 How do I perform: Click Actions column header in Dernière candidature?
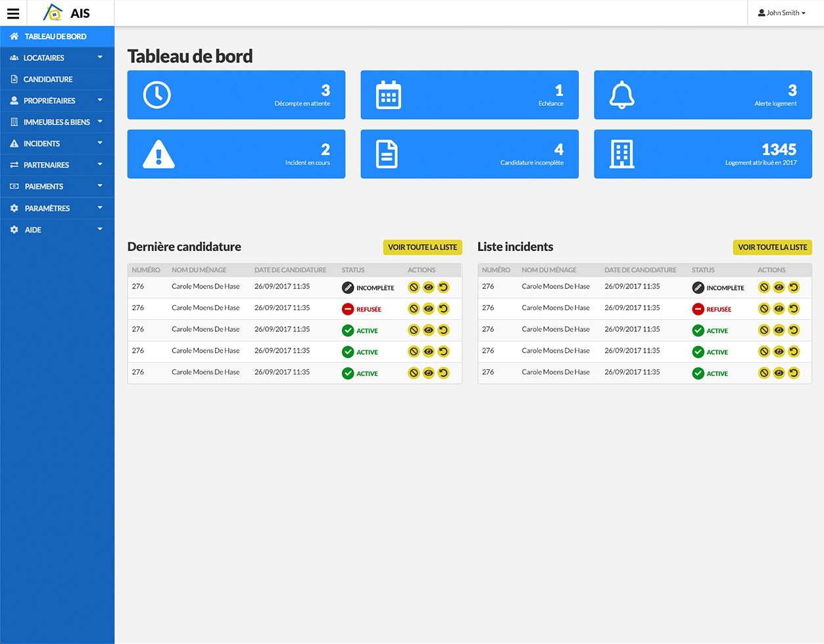422,270
